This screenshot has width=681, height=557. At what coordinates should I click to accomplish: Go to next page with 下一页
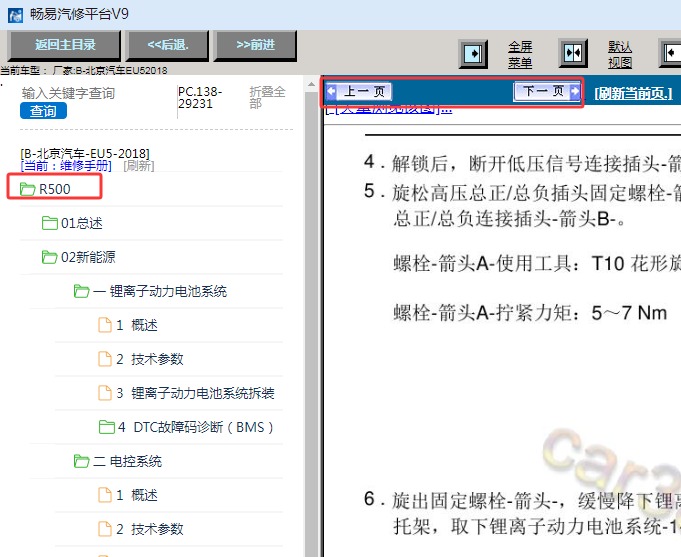546,91
